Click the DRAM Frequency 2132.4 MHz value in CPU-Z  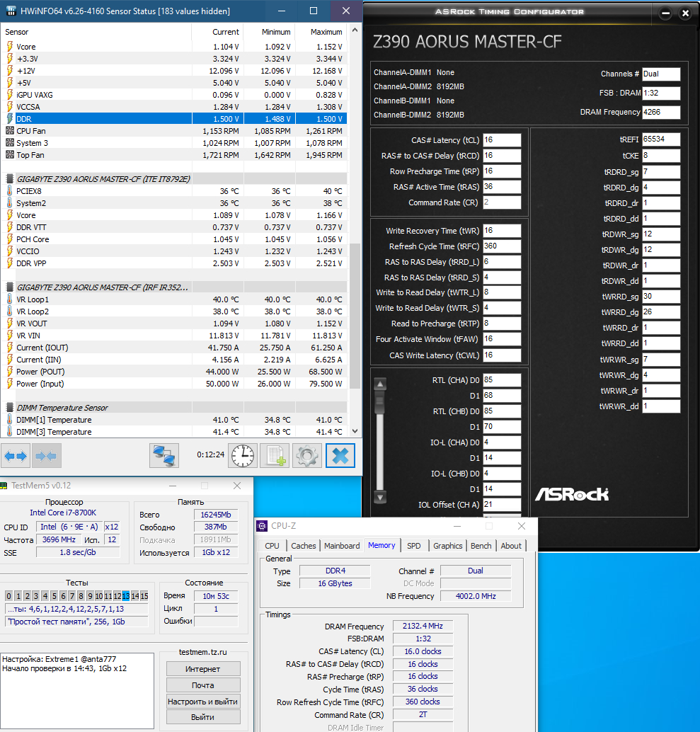[423, 626]
